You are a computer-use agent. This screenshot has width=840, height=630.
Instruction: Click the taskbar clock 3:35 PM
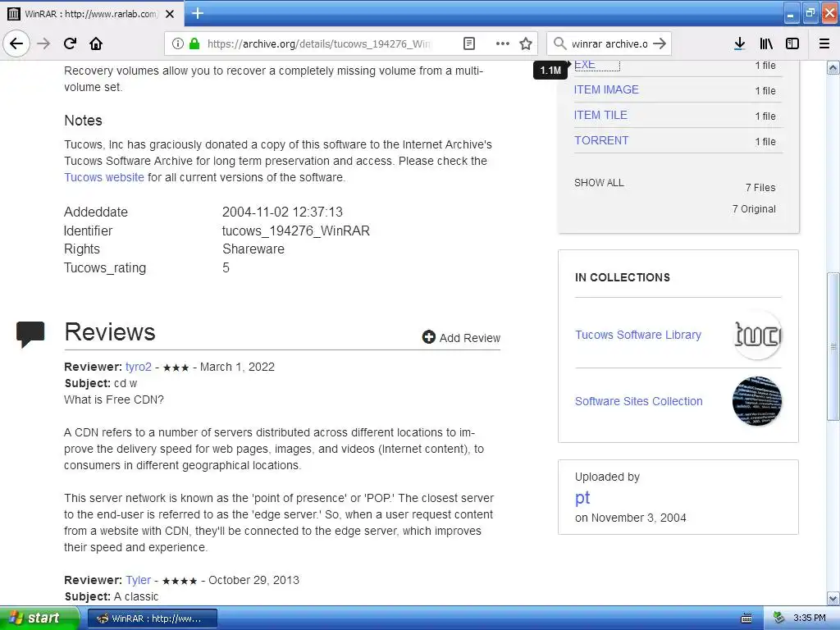click(810, 619)
